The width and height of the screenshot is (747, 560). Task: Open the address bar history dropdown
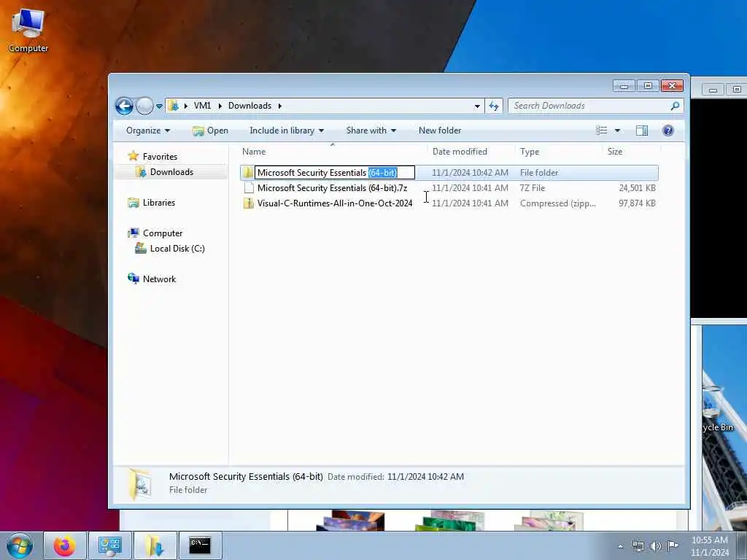477,106
